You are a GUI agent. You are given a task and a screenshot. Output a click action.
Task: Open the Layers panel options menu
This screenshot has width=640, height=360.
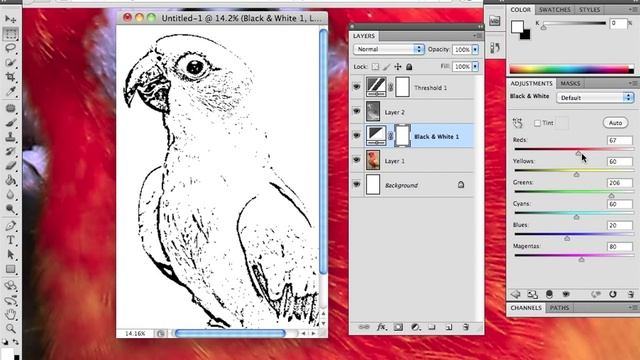point(478,36)
